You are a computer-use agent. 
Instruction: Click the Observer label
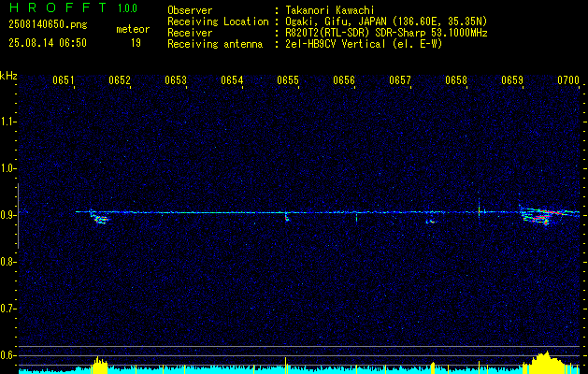pyautogui.click(x=190, y=10)
